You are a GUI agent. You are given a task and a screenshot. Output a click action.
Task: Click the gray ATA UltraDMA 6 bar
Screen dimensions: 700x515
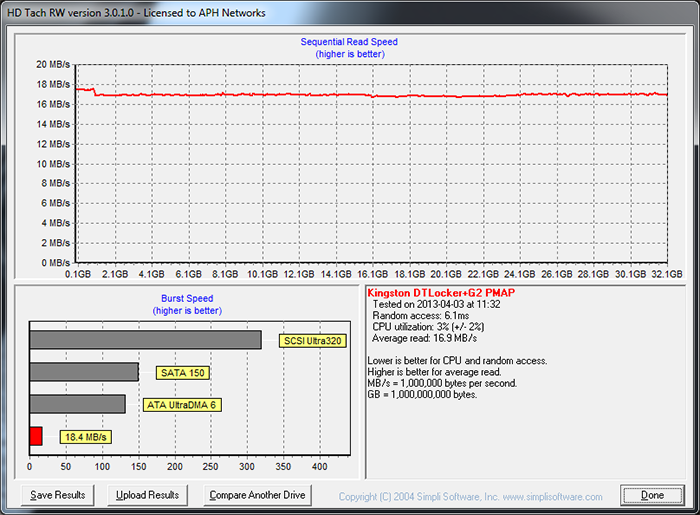pyautogui.click(x=78, y=404)
